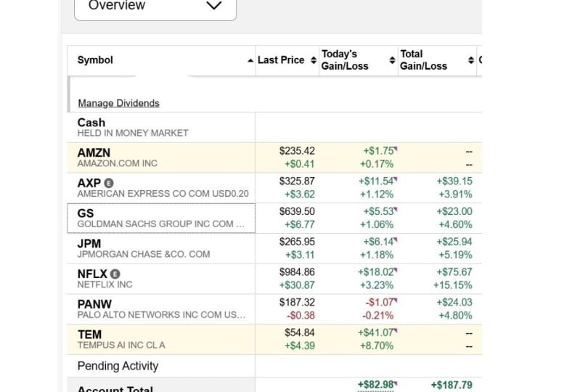580x392 pixels.
Task: Open the JPM symbol
Action: pyautogui.click(x=89, y=244)
